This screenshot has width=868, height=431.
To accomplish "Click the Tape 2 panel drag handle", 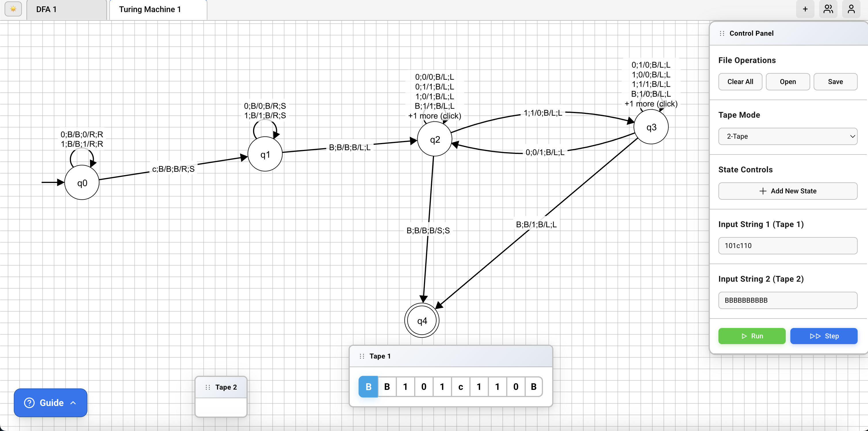I will coord(207,387).
